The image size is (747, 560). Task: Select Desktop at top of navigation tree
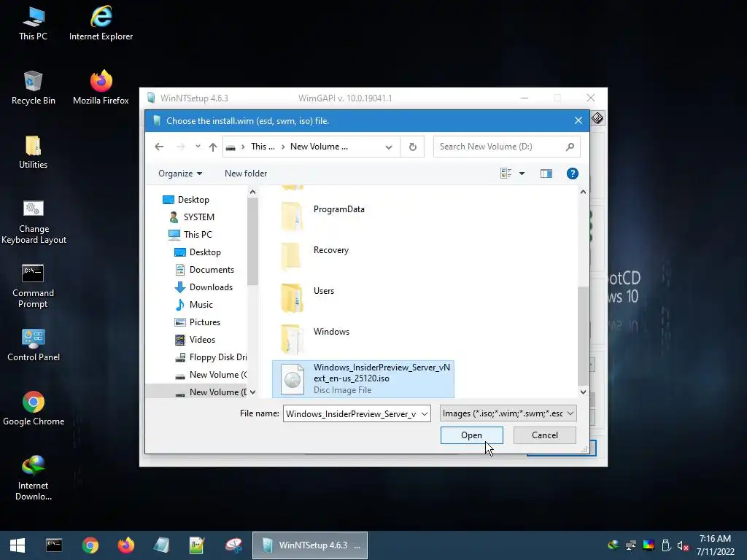click(x=186, y=200)
